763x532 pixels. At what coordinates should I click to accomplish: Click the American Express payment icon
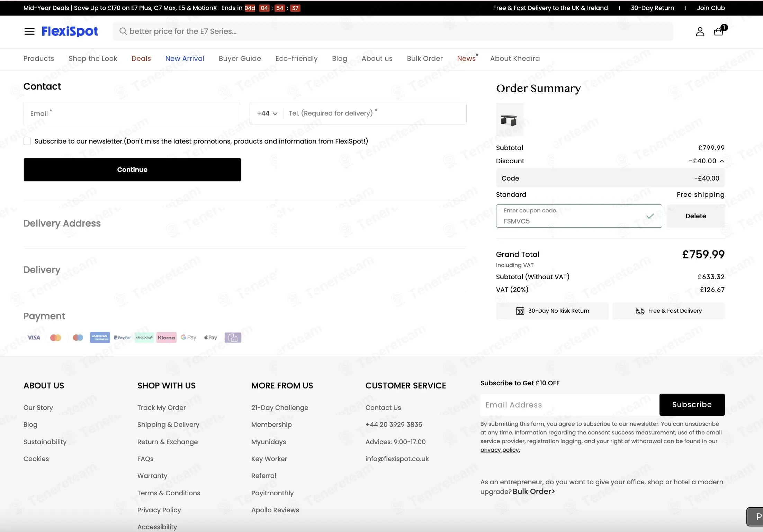click(100, 338)
